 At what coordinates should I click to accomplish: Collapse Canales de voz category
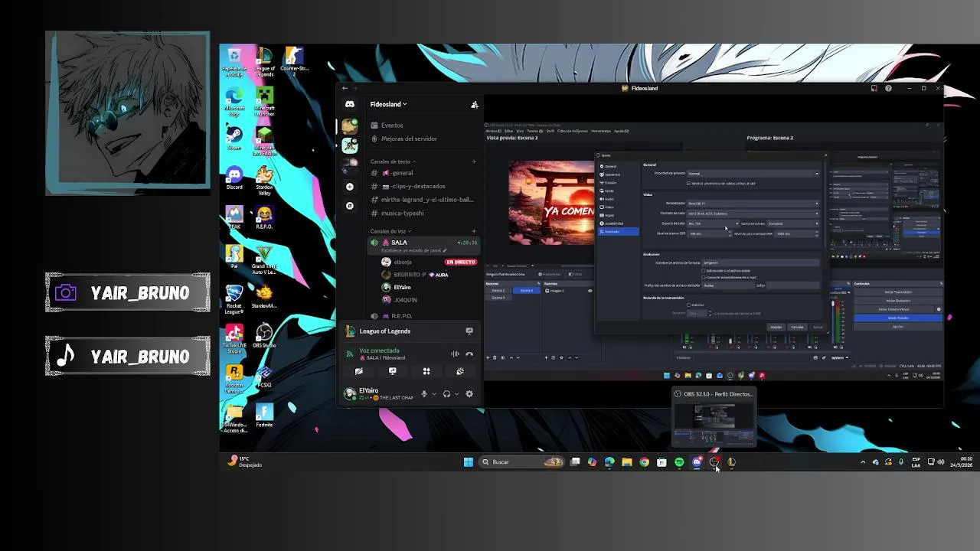tap(390, 231)
